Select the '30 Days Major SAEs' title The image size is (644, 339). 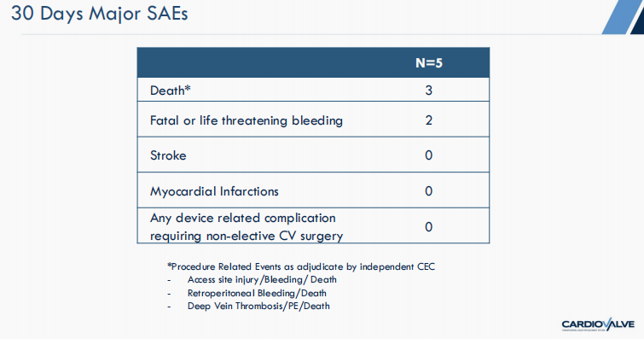[100, 14]
